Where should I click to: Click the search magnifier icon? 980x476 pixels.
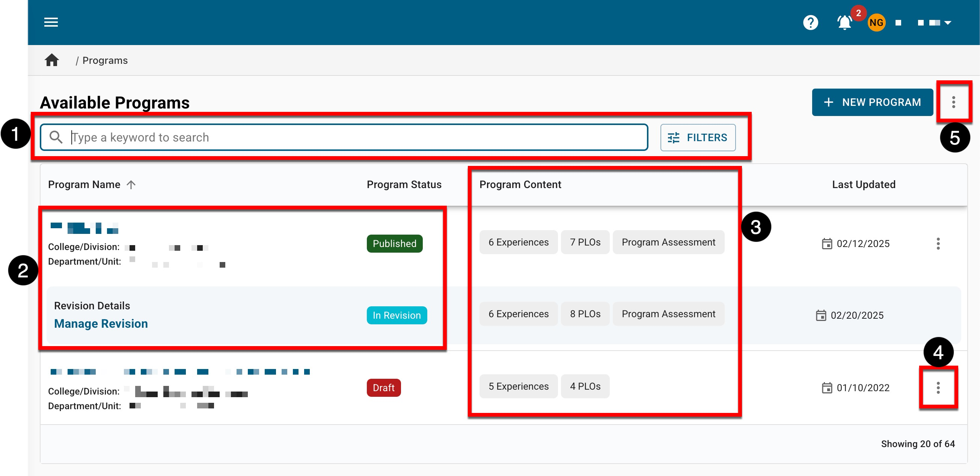pos(56,137)
